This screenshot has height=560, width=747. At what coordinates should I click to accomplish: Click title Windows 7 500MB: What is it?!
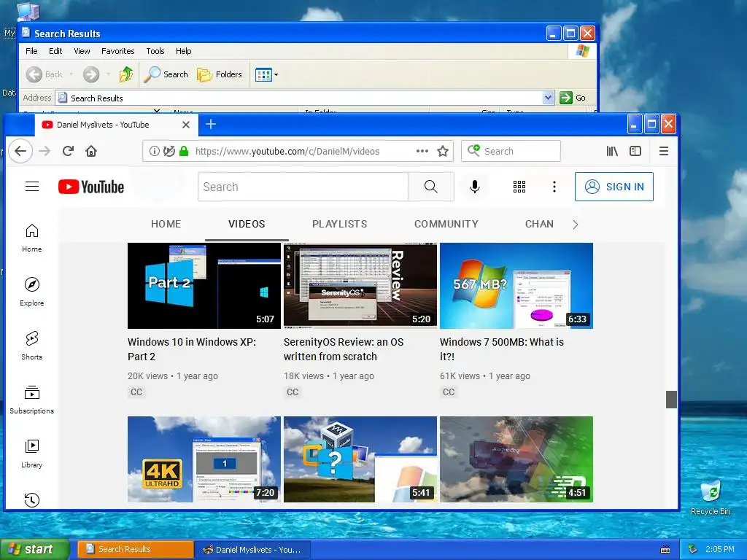502,349
